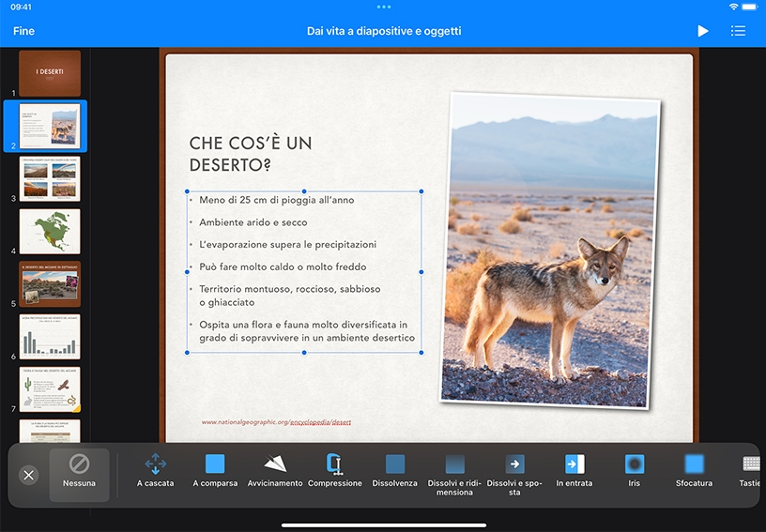Tap the Wi-Fi status icon

[x=733, y=7]
